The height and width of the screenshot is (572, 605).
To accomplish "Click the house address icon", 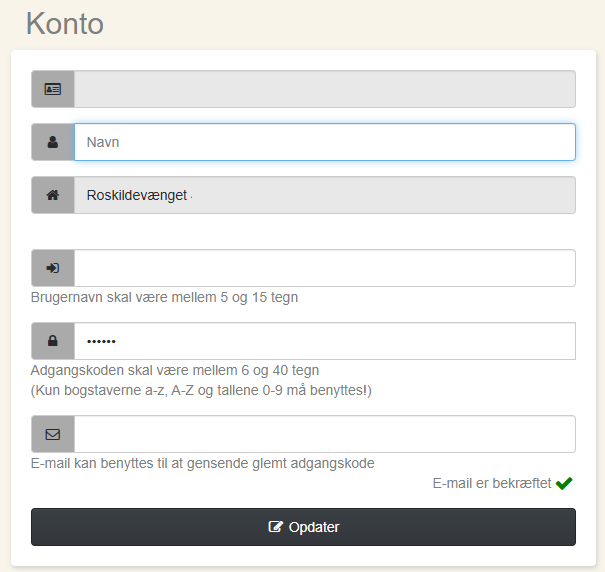I will 53,195.
